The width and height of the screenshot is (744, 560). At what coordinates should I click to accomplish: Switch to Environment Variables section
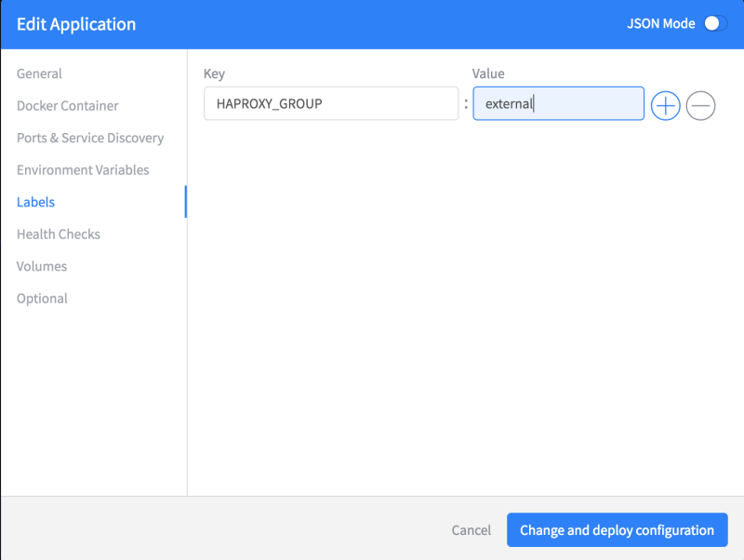83,170
